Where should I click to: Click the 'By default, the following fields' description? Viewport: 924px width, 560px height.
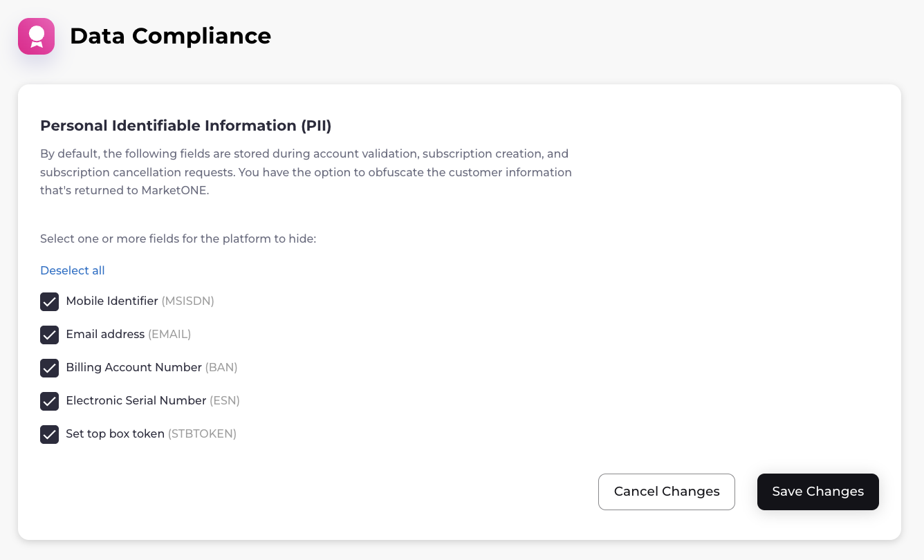(306, 172)
